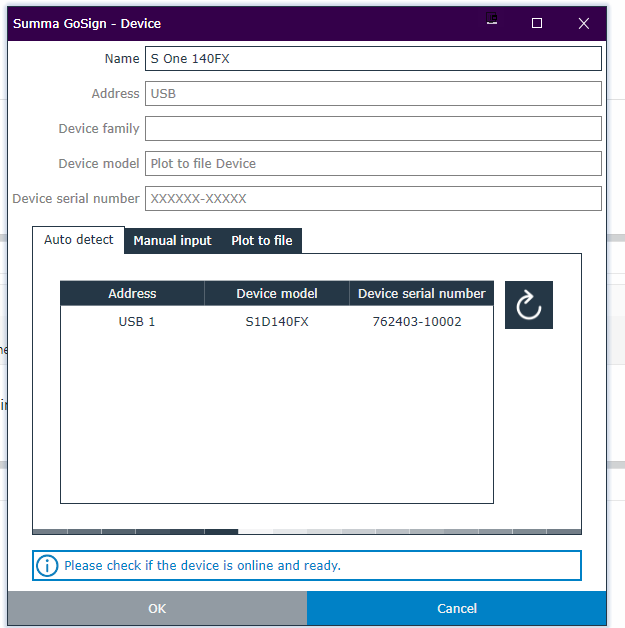Sort by the Device model column header
Viewport: 625px width, 628px height.
[277, 294]
